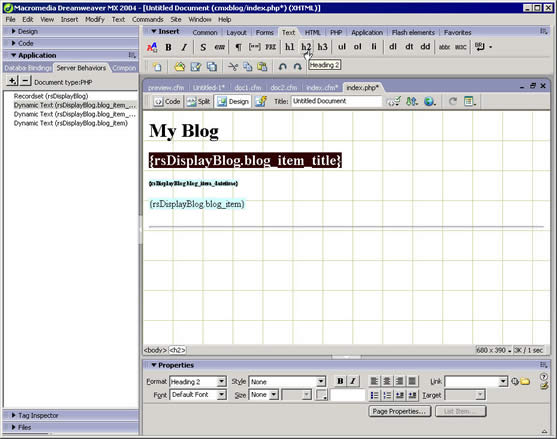Click the Abbreviation (abbr) icon
This screenshot has width=557, height=439.
pyautogui.click(x=444, y=47)
